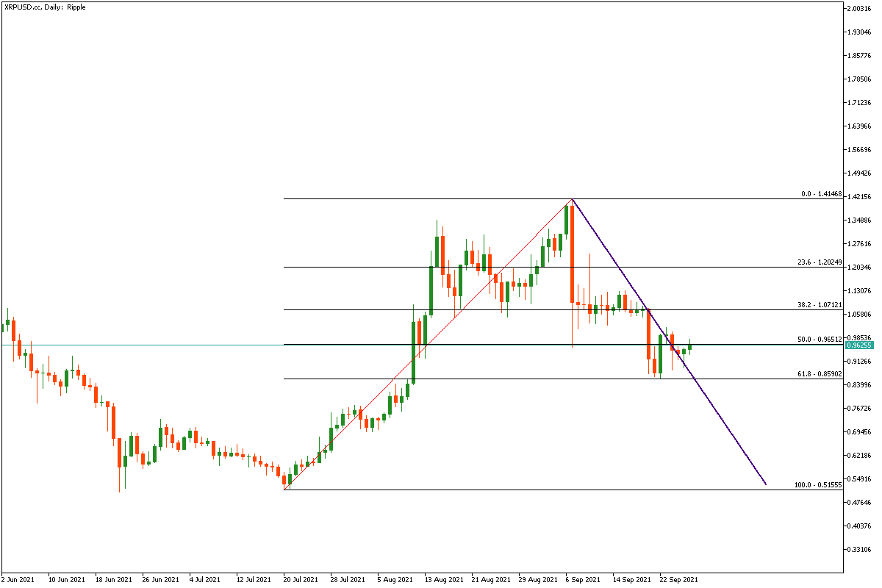
Task: Click the 2.00316 price axis label
Action: (x=858, y=9)
